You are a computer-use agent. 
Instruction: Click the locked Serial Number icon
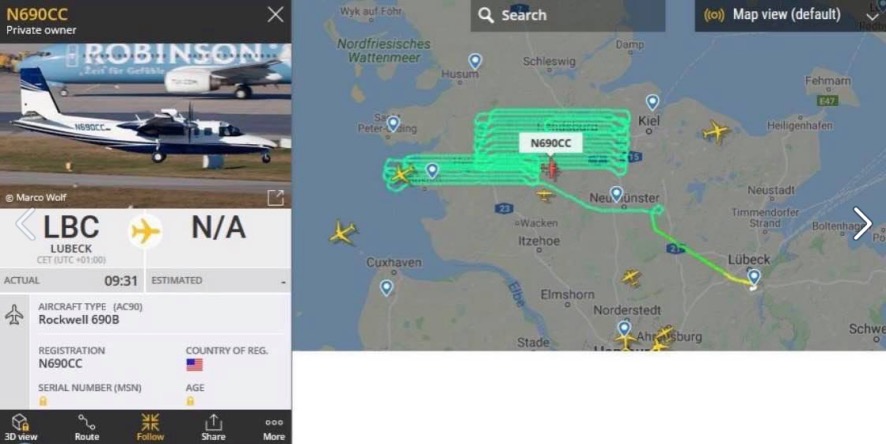click(x=43, y=401)
